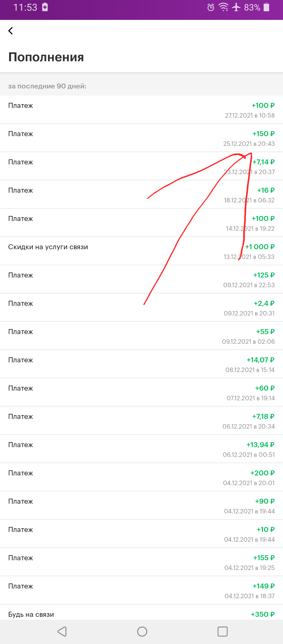Open the +2,4 ₽ payment entry
Image resolution: width=283 pixels, height=644 pixels.
point(141,308)
